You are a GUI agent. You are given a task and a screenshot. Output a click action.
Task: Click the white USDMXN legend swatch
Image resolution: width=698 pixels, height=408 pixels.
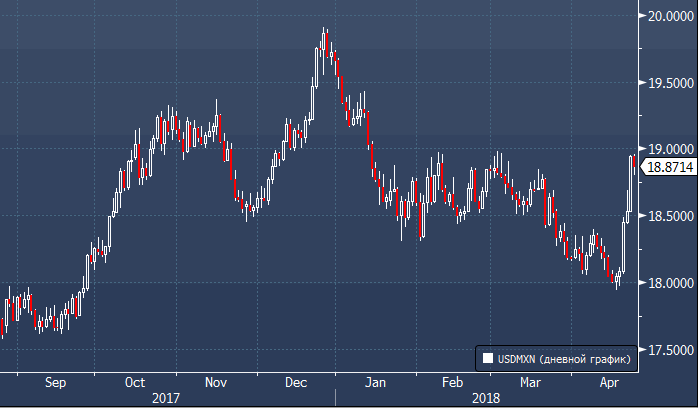[487, 357]
